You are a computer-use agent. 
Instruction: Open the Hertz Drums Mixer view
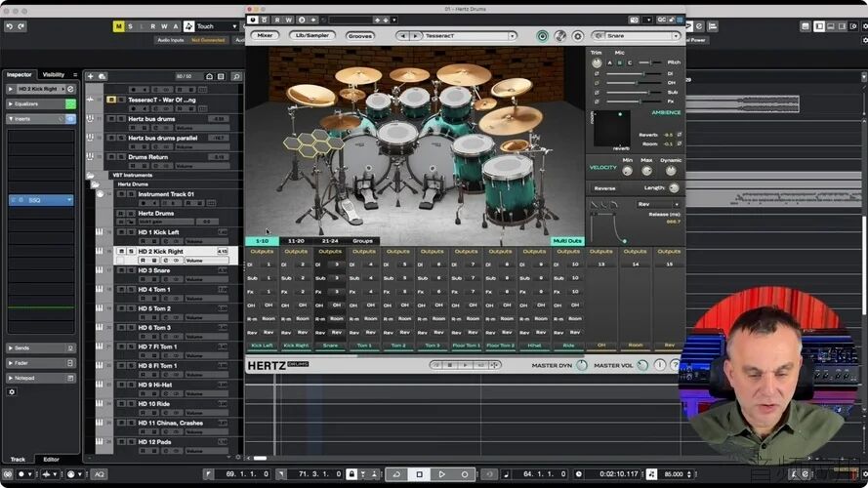[x=265, y=35]
